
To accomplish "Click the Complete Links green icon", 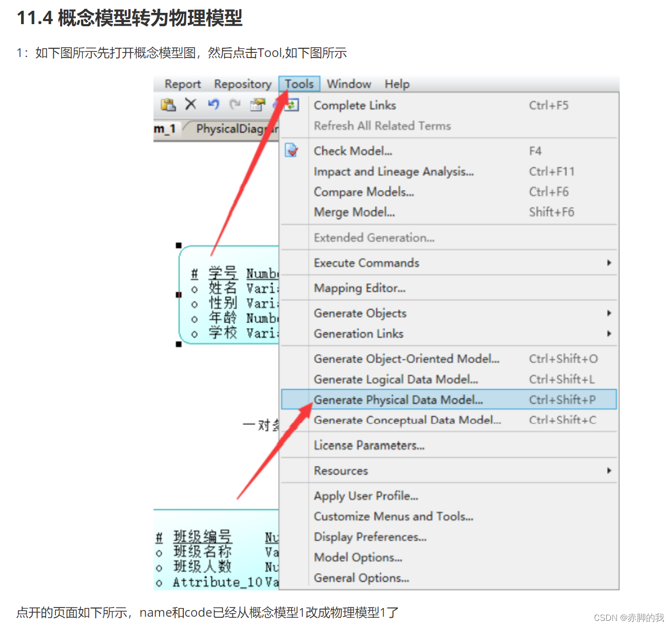I will point(292,105).
